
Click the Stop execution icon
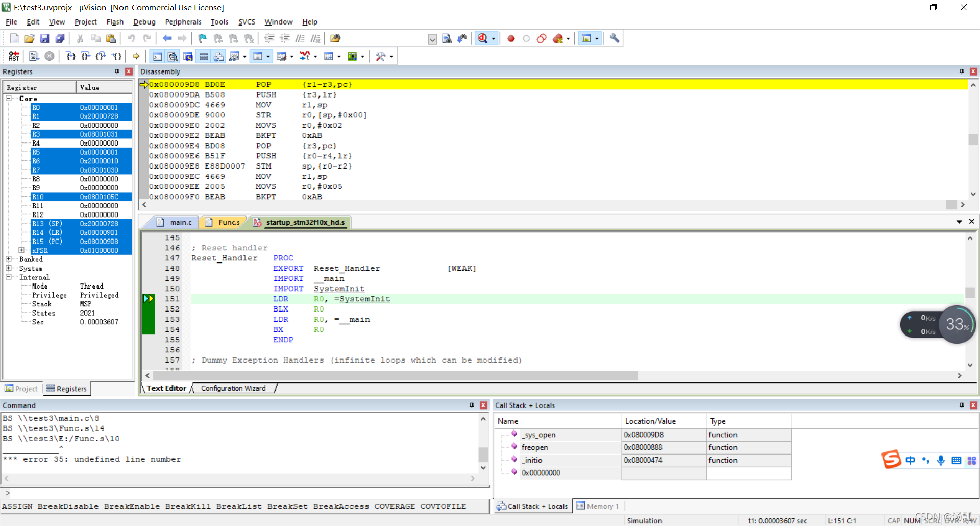(x=49, y=56)
